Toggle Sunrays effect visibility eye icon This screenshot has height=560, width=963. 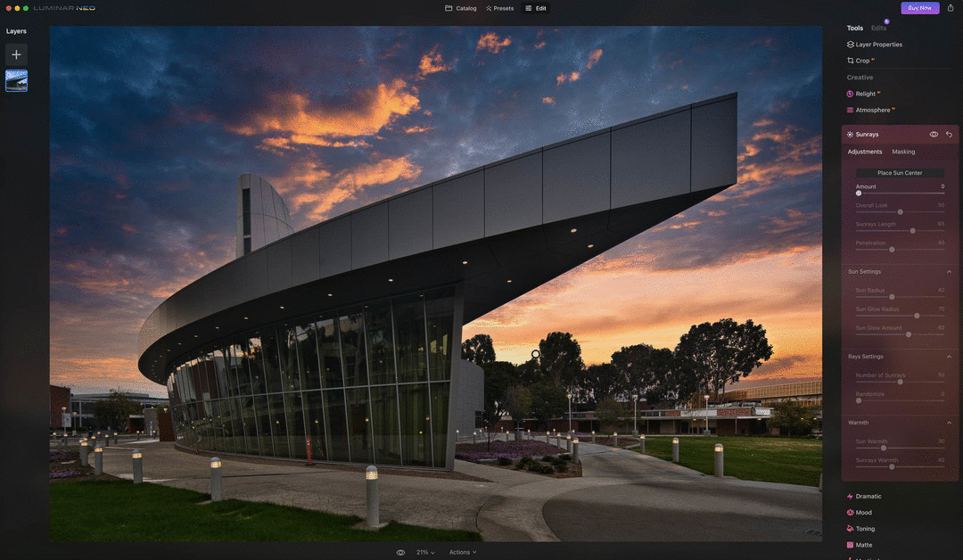(x=934, y=135)
